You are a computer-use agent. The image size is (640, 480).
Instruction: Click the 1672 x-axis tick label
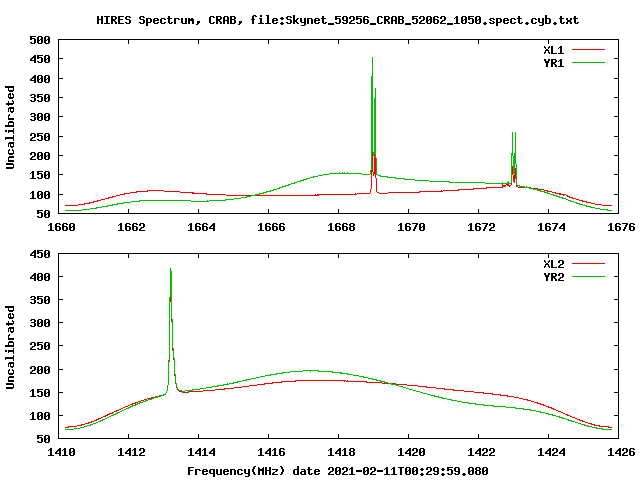(x=481, y=227)
